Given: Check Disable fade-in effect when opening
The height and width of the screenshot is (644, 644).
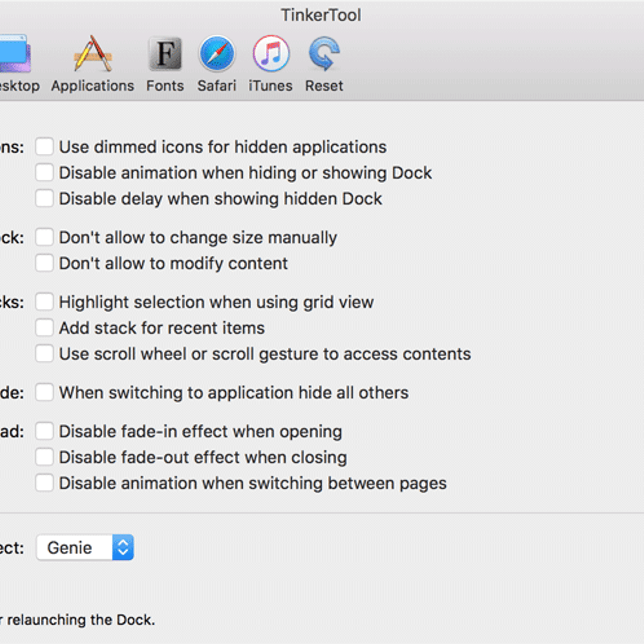Looking at the screenshot, I should tap(44, 431).
